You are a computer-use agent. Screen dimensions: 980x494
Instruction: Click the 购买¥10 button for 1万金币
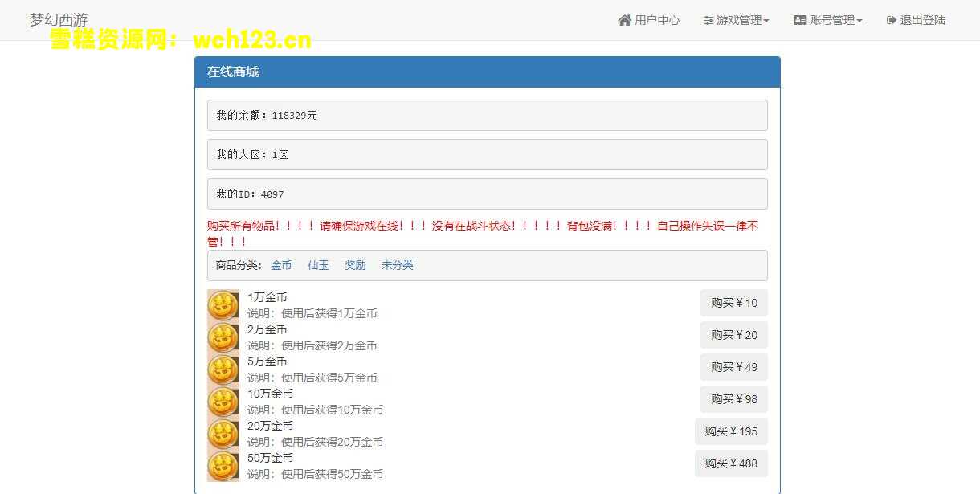coord(733,303)
